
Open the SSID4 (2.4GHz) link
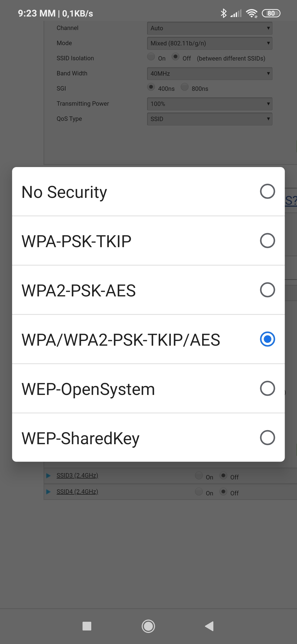(77, 492)
